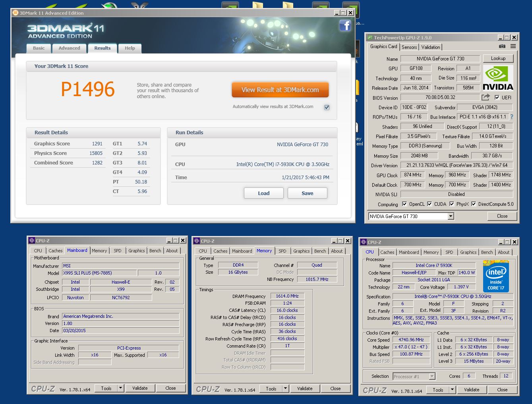Click the Core Voltage value 1.397 V

click(x=461, y=287)
